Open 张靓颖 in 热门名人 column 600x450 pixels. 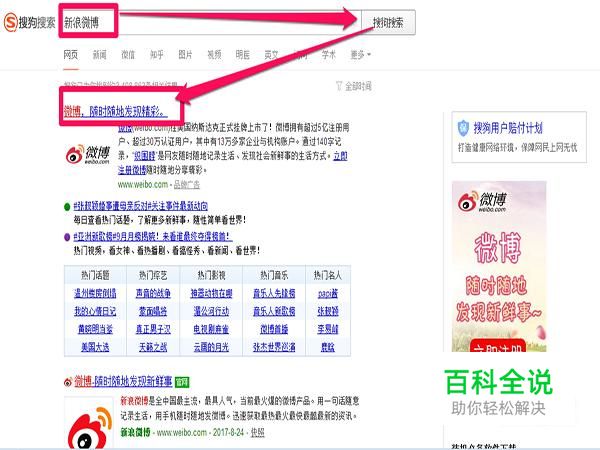328,311
